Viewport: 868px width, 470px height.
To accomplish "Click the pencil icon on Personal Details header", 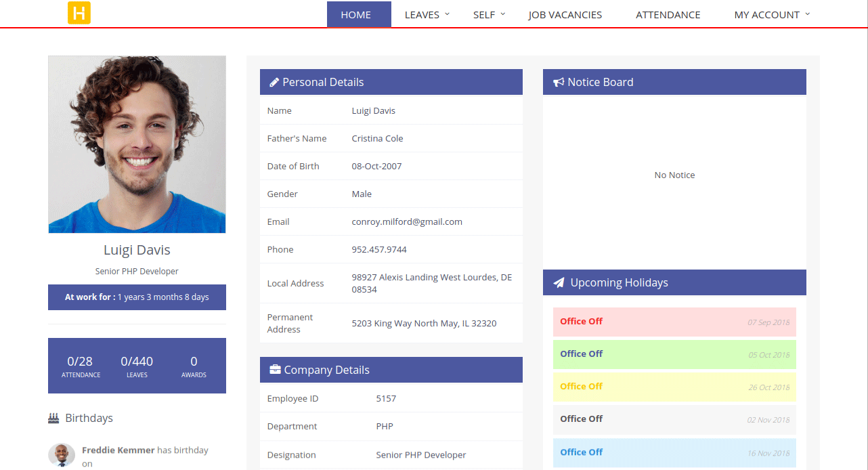I will pos(274,81).
